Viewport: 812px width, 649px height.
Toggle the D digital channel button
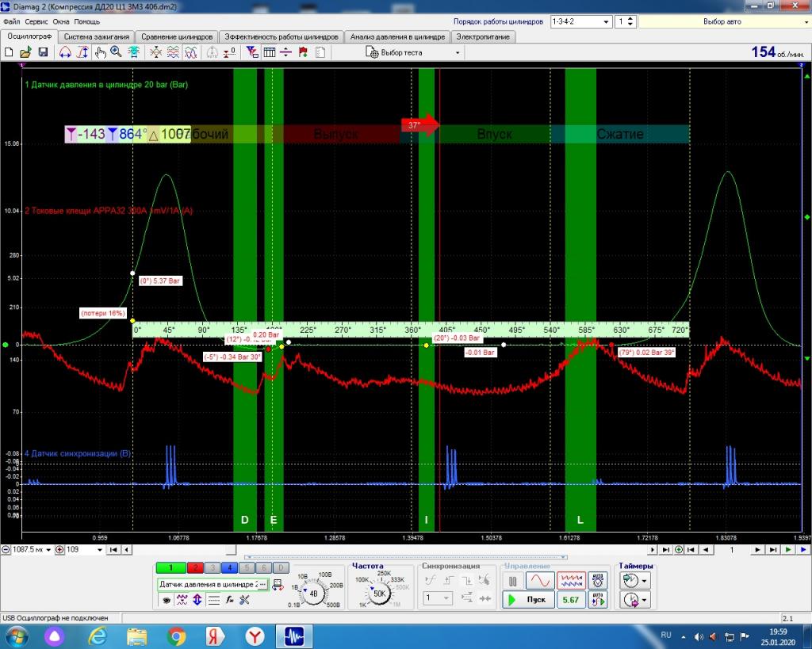coord(282,567)
